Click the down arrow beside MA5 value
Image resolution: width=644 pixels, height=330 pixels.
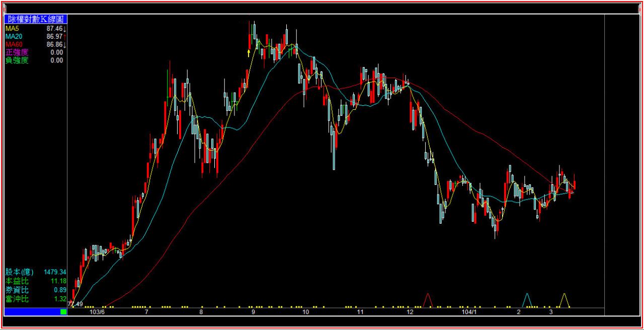coord(65,29)
